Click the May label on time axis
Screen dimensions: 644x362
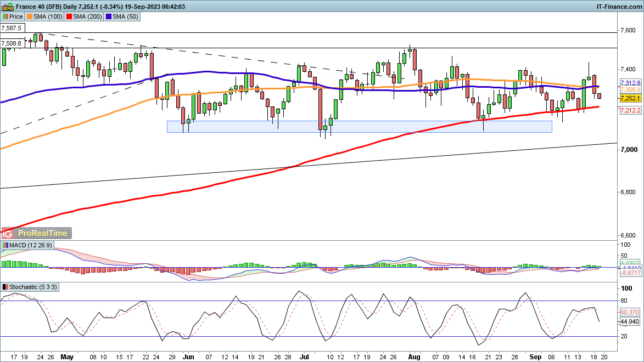click(67, 357)
